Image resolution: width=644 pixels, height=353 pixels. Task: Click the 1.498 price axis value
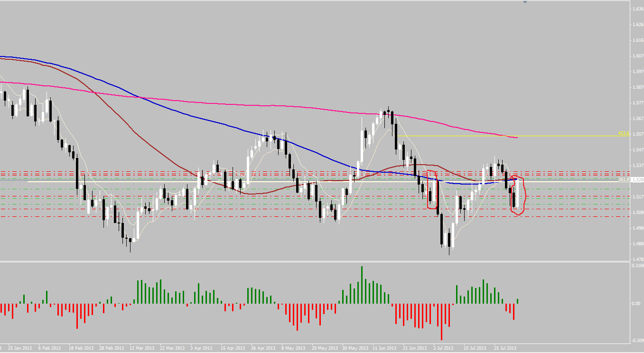[637, 228]
